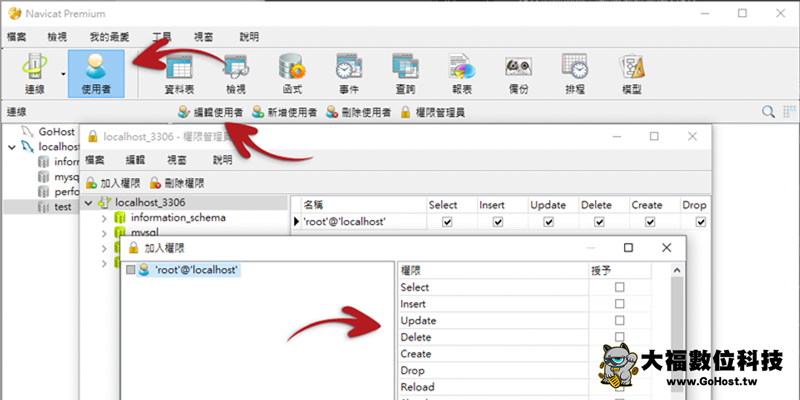The image size is (800, 400).
Task: Expand the information_schema tree node
Action: 104,218
